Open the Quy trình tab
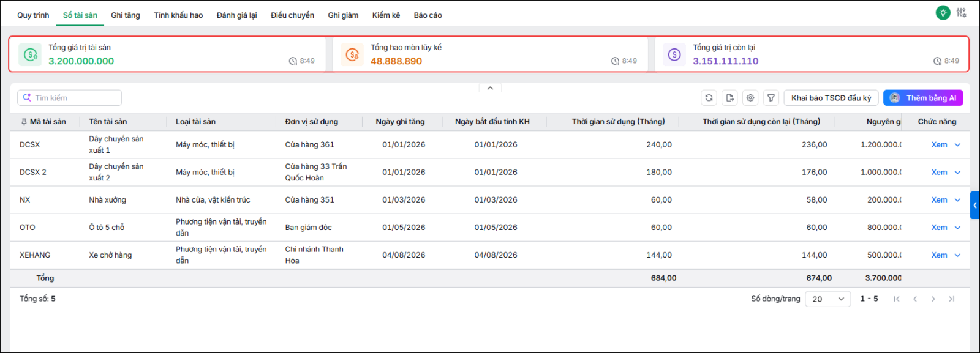Image resolution: width=980 pixels, height=353 pixels. point(33,15)
